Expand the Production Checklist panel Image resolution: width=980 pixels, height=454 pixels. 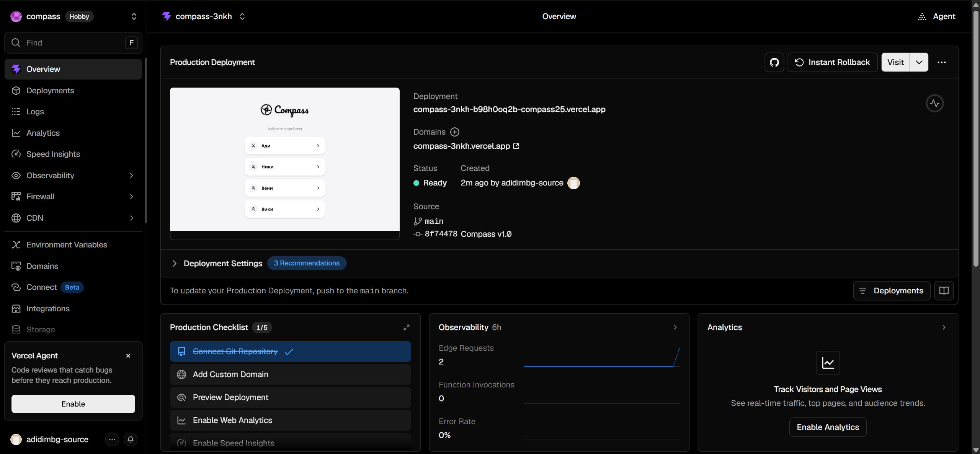pyautogui.click(x=406, y=327)
